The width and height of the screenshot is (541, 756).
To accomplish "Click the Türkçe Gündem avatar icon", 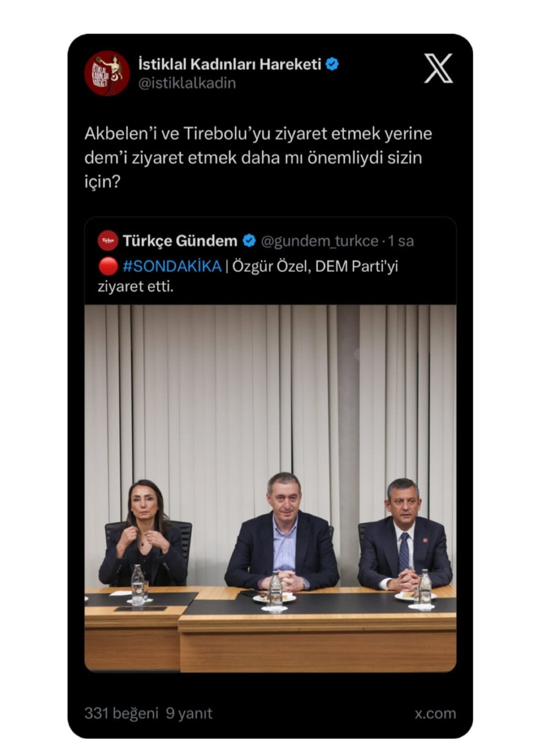I will (x=108, y=241).
